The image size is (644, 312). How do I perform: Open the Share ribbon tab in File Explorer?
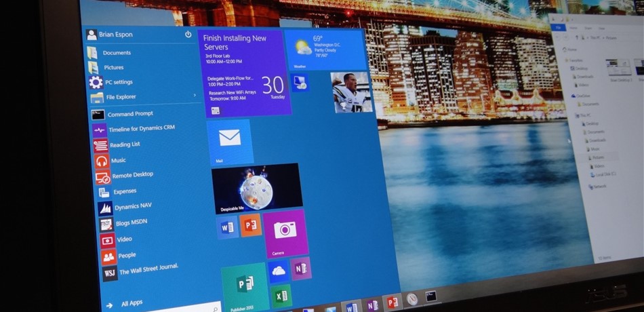(590, 28)
